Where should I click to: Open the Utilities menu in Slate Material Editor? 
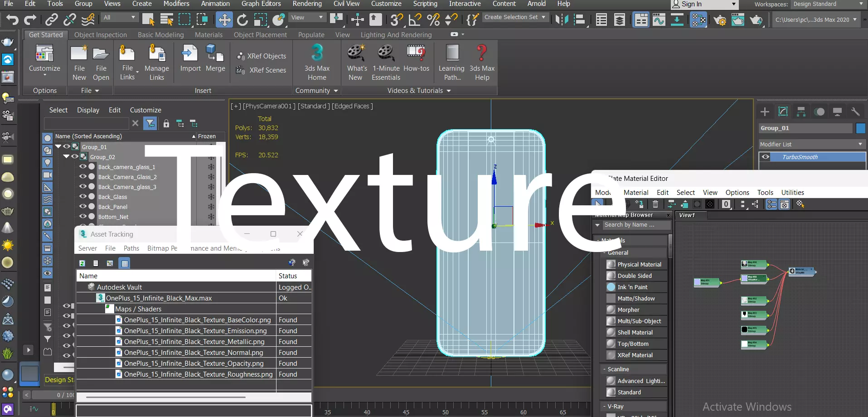792,193
